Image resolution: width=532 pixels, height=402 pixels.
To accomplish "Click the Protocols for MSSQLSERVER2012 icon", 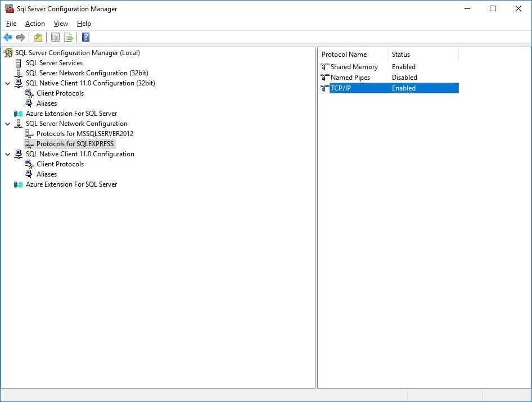I will pos(29,134).
